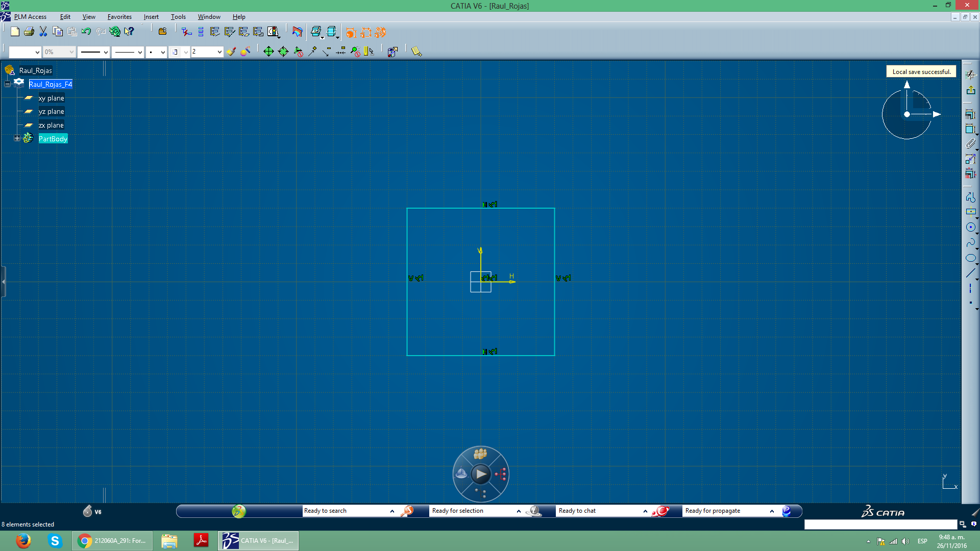Click the Undo arrow icon
The height and width of the screenshot is (551, 980).
tap(86, 32)
